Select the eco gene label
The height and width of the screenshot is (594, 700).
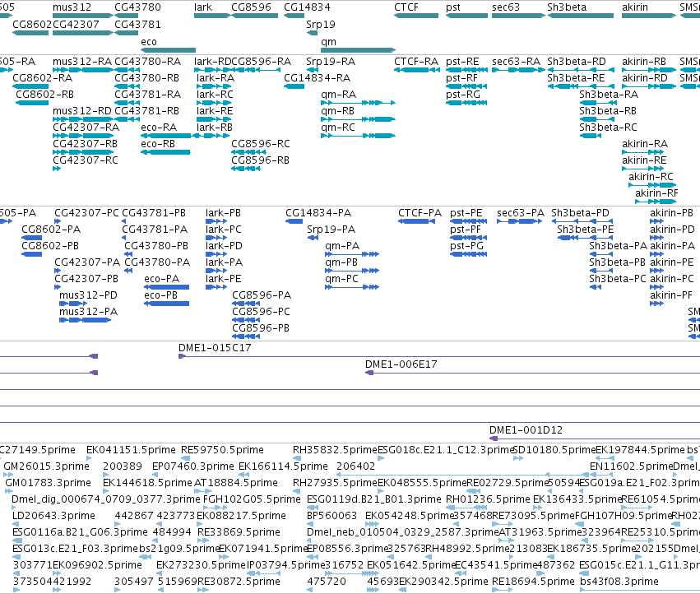(149, 42)
